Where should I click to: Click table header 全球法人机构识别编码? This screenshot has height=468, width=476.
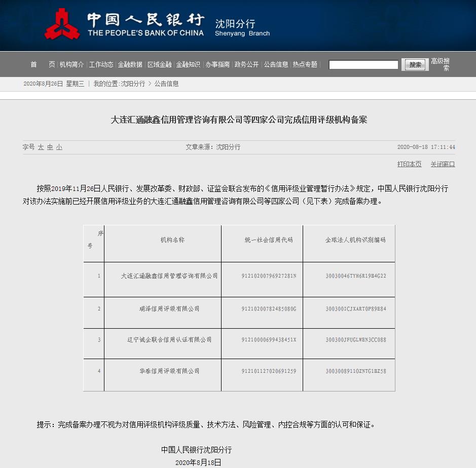(355, 240)
